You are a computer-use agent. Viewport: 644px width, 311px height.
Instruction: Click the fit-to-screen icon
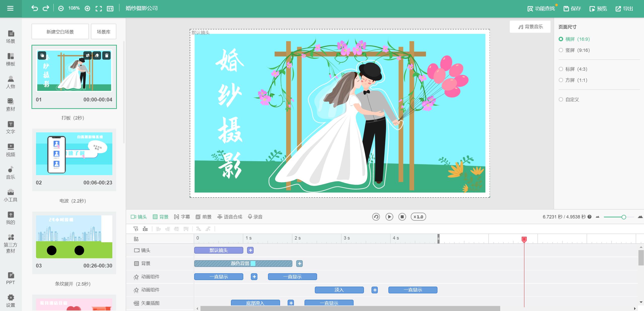coord(99,9)
